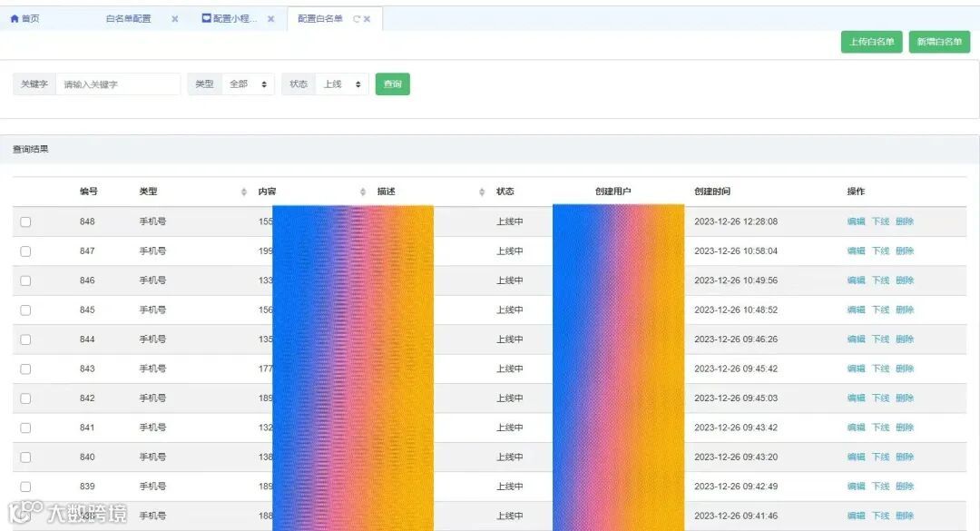The image size is (980, 531).
Task: Click the 创建时间 column header
Action: tap(712, 192)
